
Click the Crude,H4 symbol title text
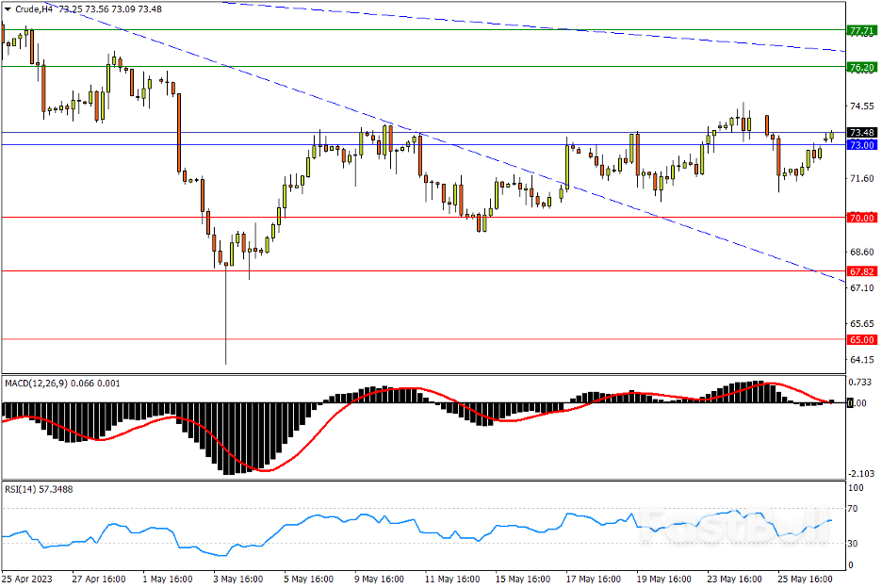[35, 9]
